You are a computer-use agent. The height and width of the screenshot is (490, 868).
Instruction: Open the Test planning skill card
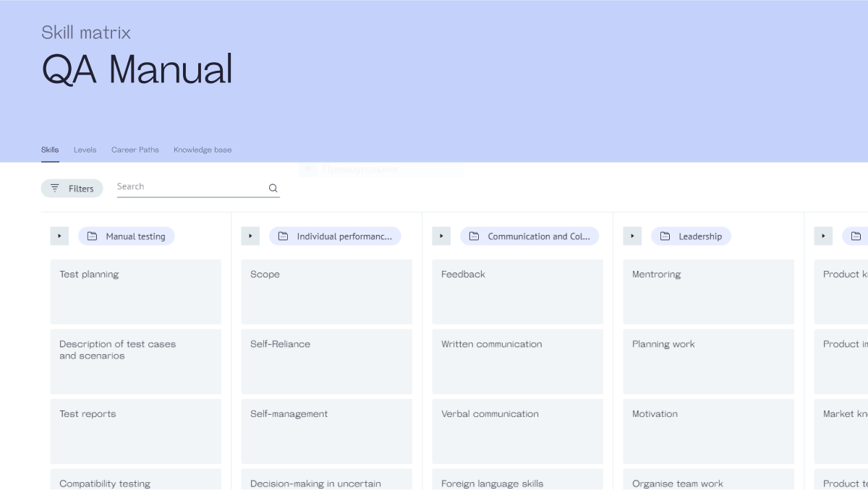(x=135, y=292)
